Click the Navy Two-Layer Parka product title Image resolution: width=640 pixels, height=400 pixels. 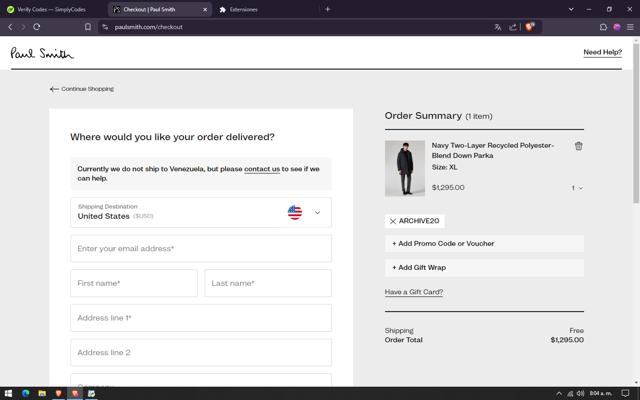click(493, 150)
